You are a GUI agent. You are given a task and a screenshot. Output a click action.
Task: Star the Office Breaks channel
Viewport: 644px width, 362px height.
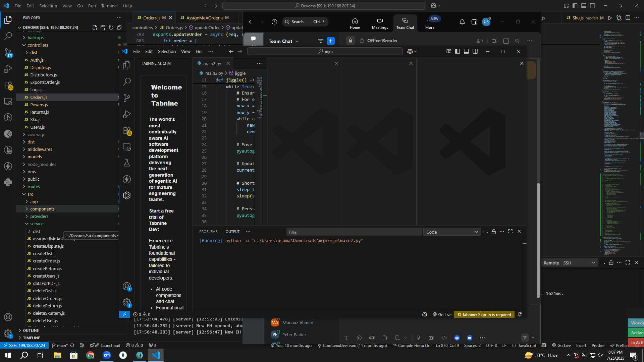pyautogui.click(x=362, y=41)
